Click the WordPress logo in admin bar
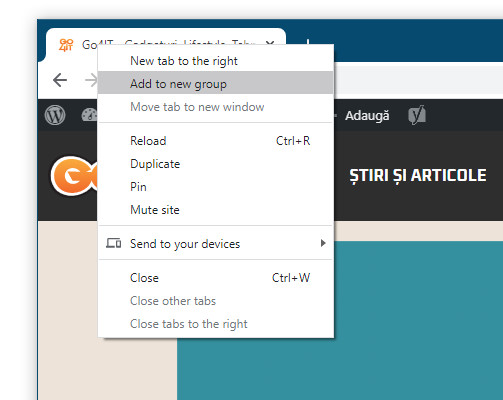 tap(55, 115)
